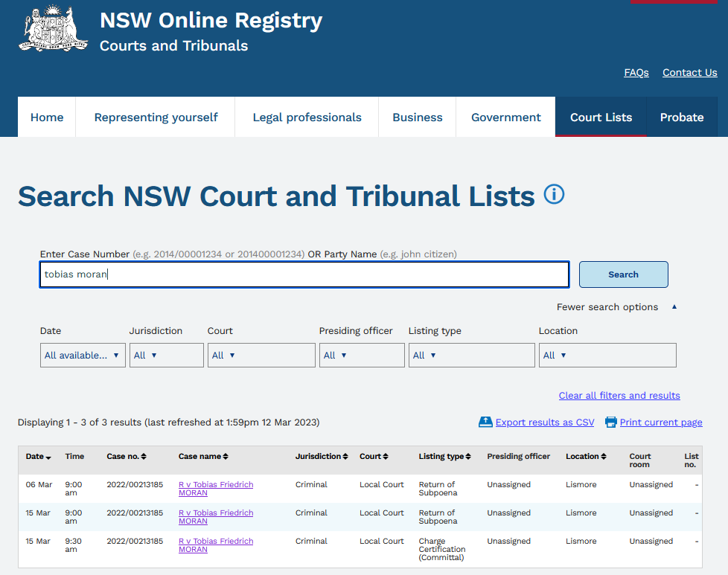Click Clear all filters and results
Viewport: 728px width, 575px height.
click(619, 396)
